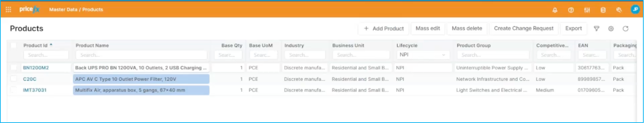
Task: Select cell 'APC AV C Type 10 Outlet Power Filter, 120V'
Action: click(x=141, y=79)
